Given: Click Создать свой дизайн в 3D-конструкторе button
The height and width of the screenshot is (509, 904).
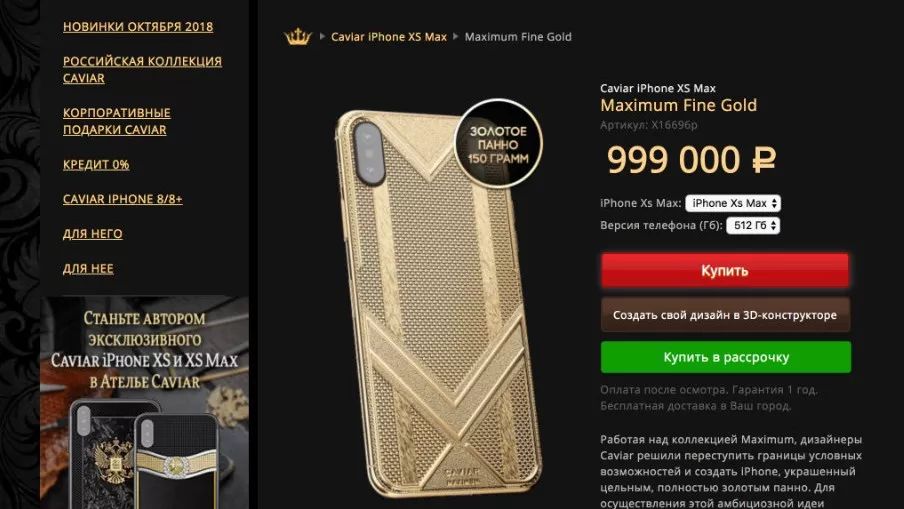Looking at the screenshot, I should click(725, 315).
